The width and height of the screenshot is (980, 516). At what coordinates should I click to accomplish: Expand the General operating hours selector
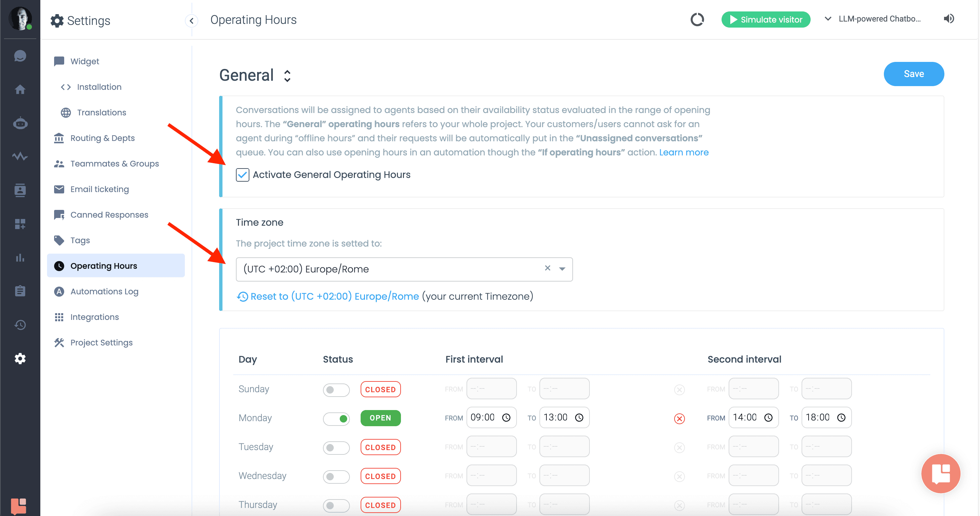pyautogui.click(x=287, y=76)
